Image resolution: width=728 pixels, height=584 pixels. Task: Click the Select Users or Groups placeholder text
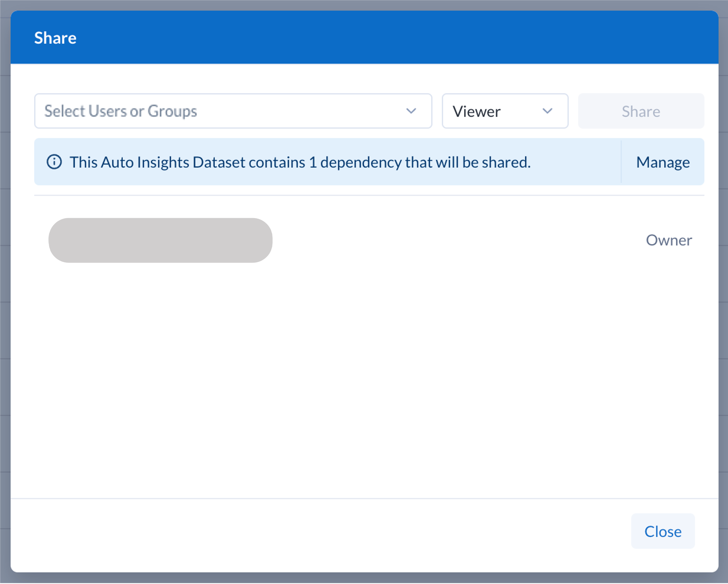(x=121, y=111)
